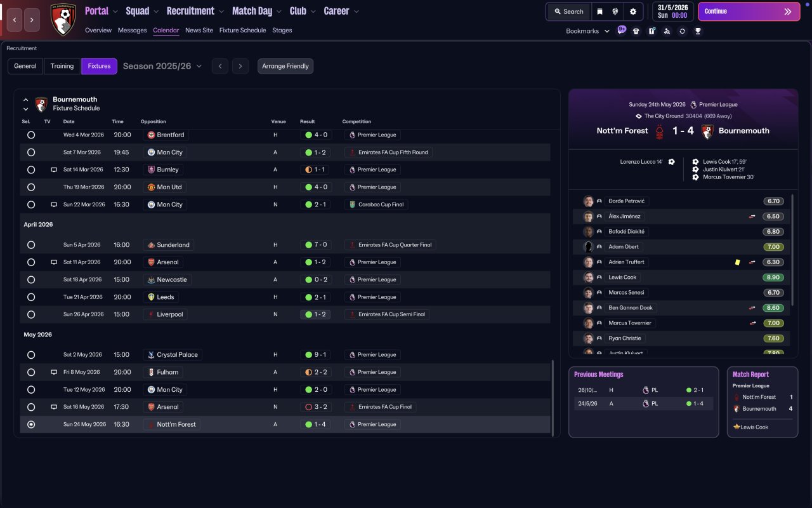The image size is (812, 508).
Task: Click the Bournemouth crest in the Fixture Schedule header
Action: [41, 104]
